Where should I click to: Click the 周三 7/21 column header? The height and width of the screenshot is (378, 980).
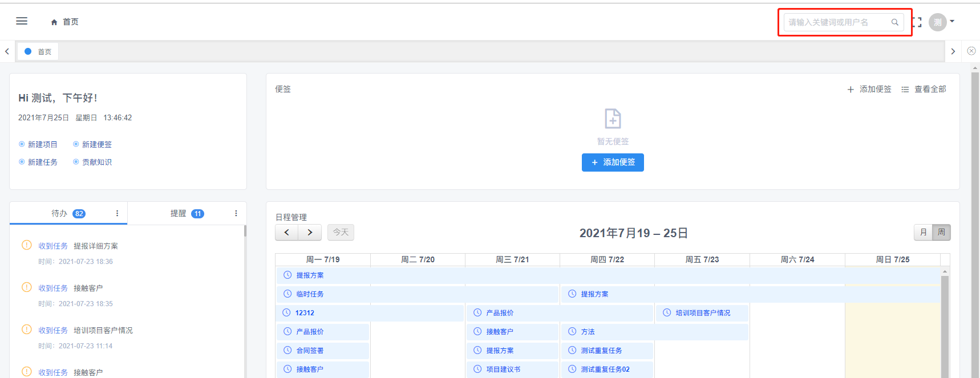click(x=512, y=259)
